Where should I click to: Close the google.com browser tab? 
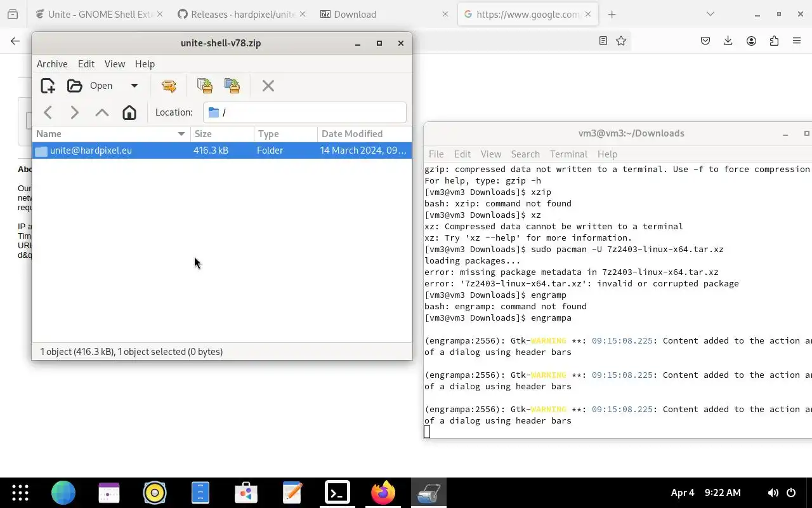tap(588, 14)
